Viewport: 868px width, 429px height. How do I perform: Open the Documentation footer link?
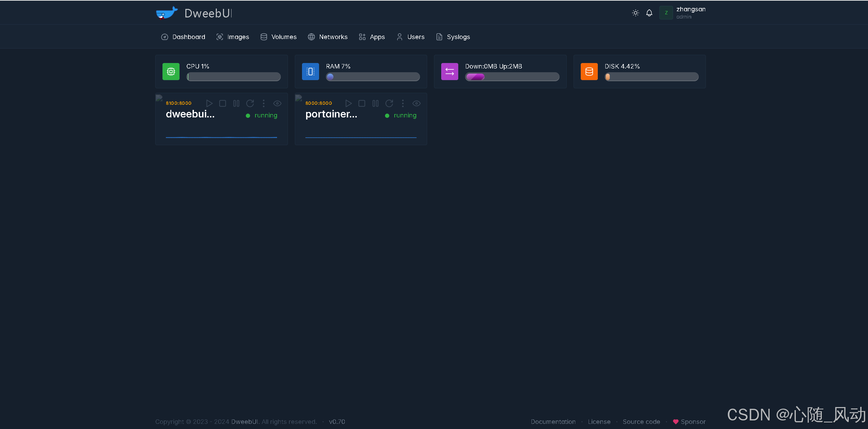point(553,422)
